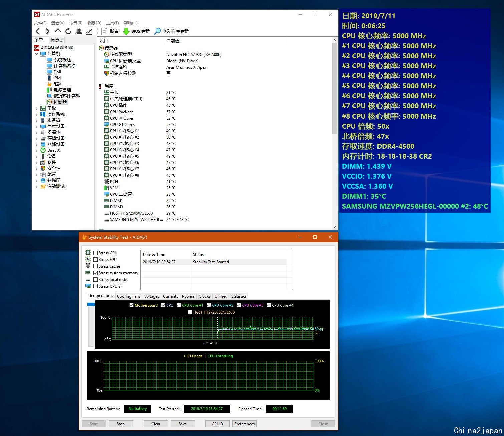Enable the Stress CPU checkbox

click(96, 253)
